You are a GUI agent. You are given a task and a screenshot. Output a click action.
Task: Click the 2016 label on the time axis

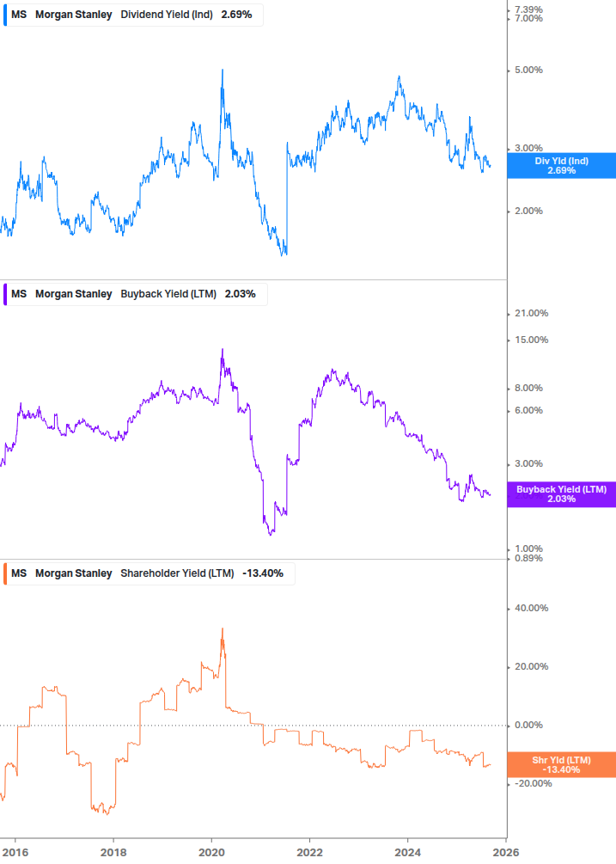(x=15, y=853)
